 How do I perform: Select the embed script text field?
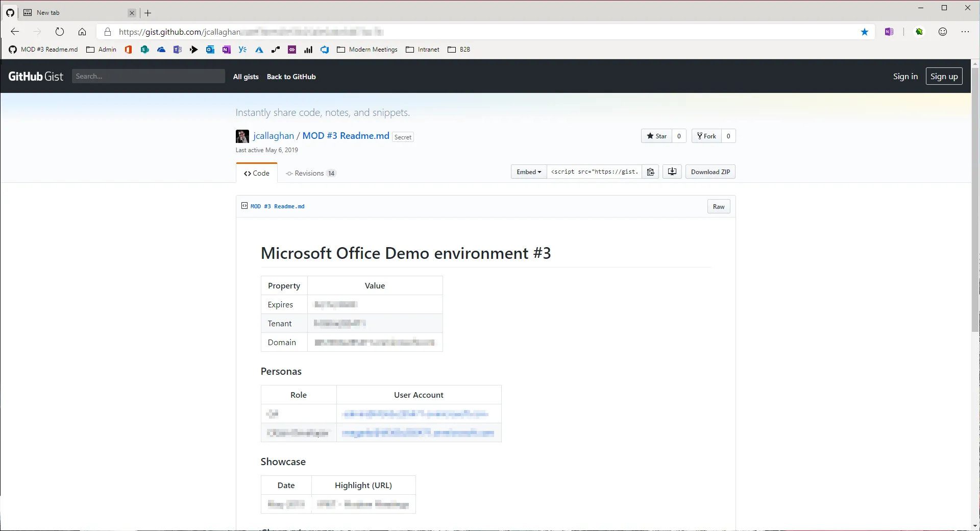595,172
